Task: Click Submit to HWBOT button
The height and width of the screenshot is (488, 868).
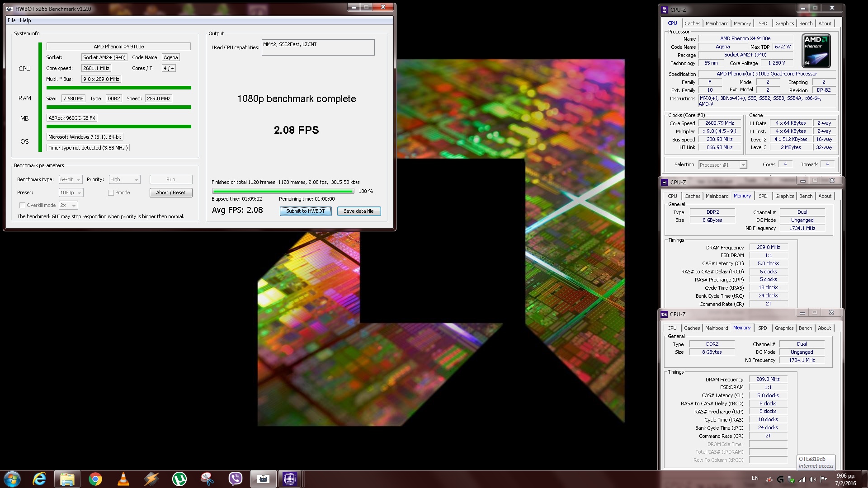Action: coord(306,211)
